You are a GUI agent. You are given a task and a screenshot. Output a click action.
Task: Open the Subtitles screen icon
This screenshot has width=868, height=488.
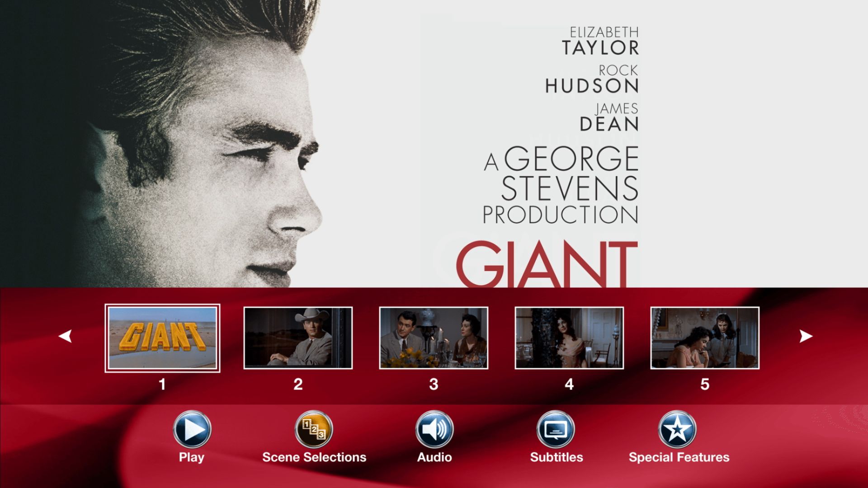(556, 429)
